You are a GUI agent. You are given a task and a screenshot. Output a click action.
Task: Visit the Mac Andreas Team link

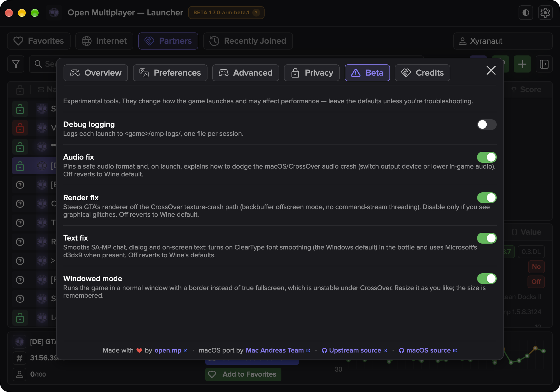click(x=278, y=350)
